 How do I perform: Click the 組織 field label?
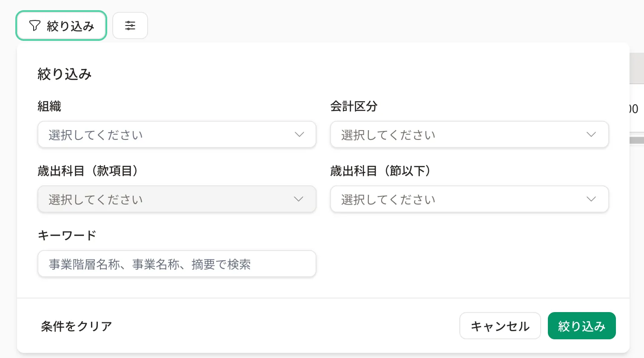point(49,106)
